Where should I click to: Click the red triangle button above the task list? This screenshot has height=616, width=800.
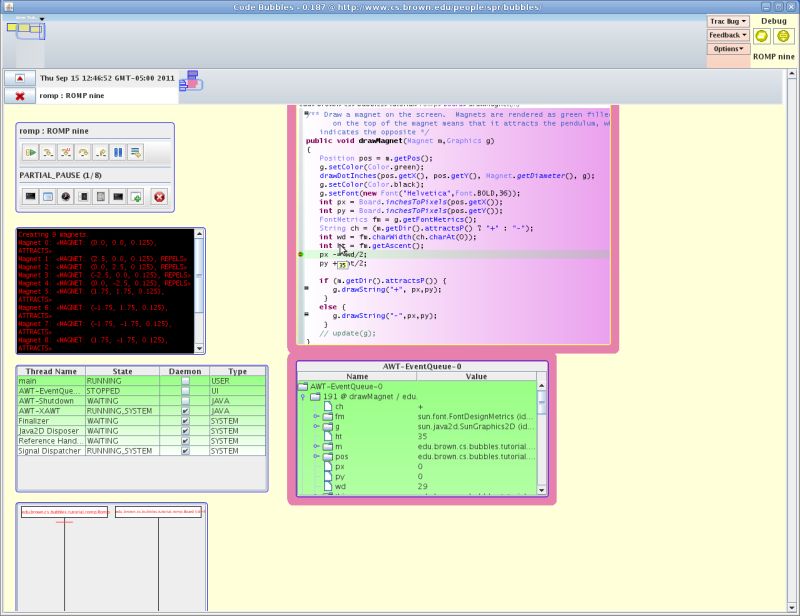coord(22,78)
